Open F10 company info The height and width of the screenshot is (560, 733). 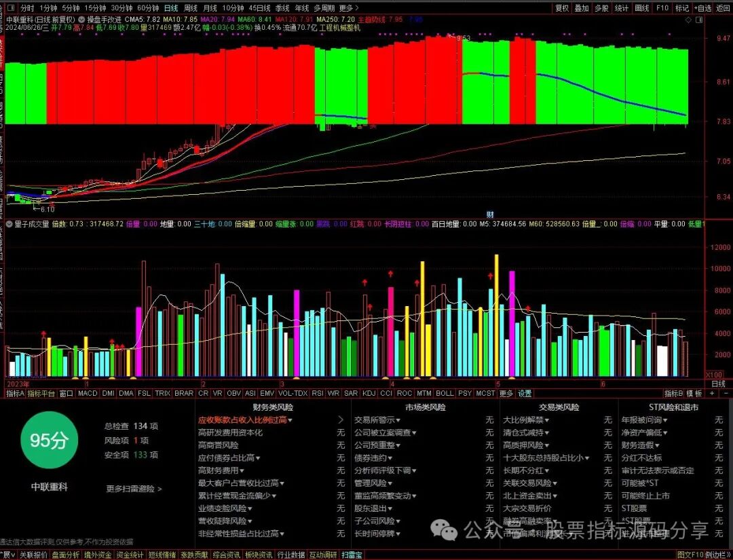point(662,8)
